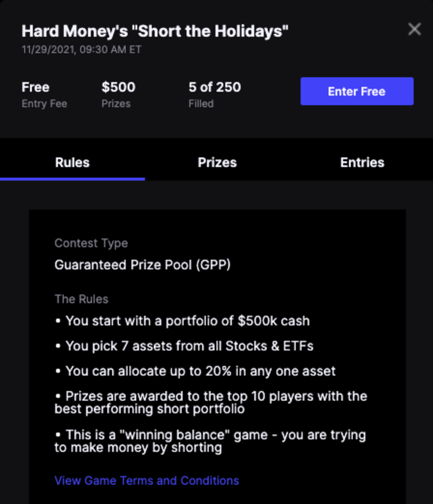Click the Filled label under entry count
Screen dimensions: 433x504
click(x=201, y=103)
